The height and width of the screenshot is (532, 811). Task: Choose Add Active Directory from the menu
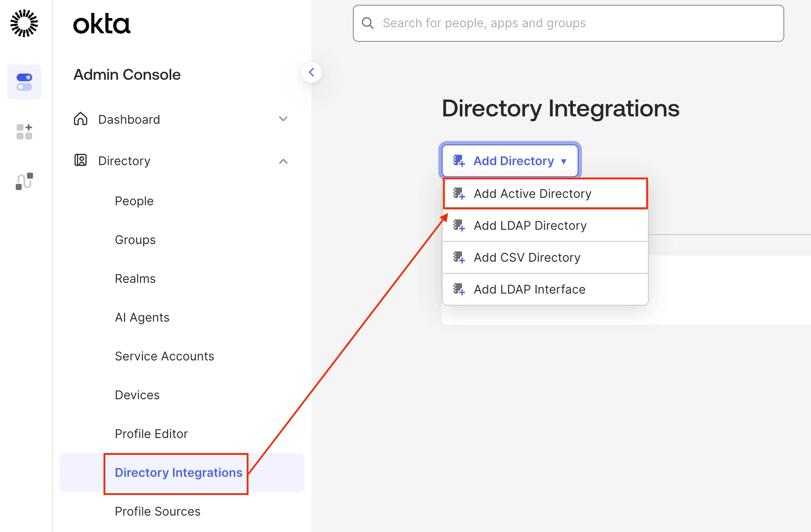click(x=545, y=194)
